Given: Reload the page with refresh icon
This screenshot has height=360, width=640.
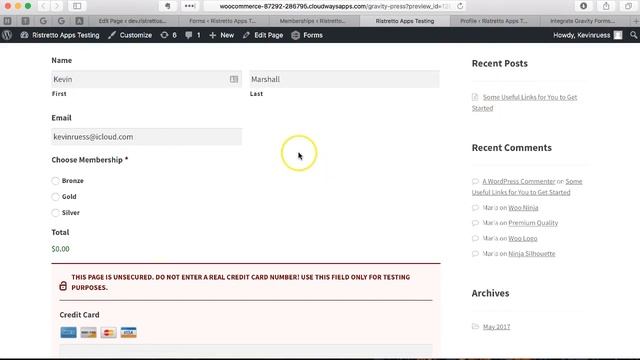Looking at the screenshot, I should pyautogui.click(x=460, y=6).
